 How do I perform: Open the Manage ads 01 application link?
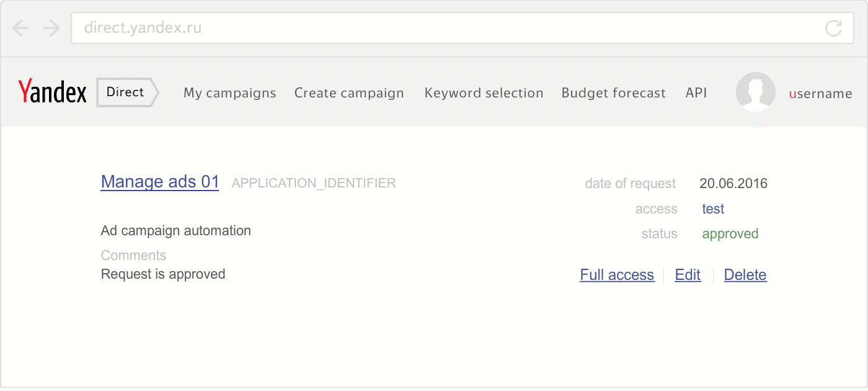coord(160,182)
